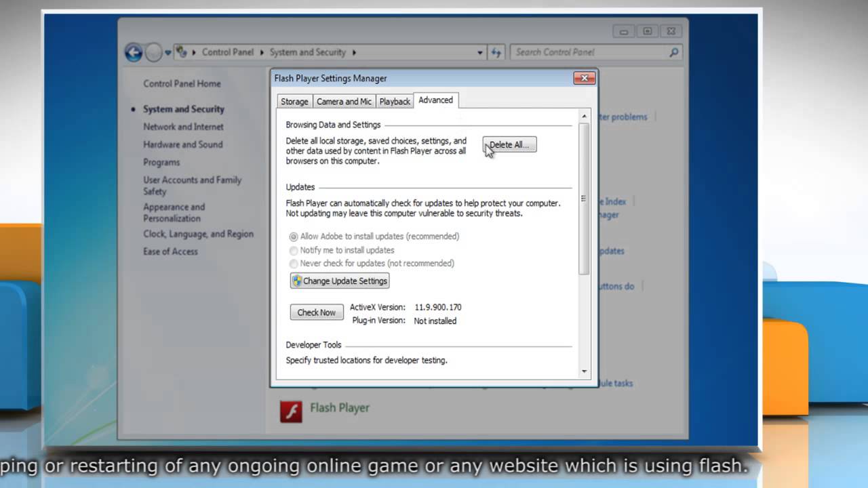This screenshot has height=488, width=868.
Task: Click the settings dialog scrollbar thumb
Action: pos(584,198)
